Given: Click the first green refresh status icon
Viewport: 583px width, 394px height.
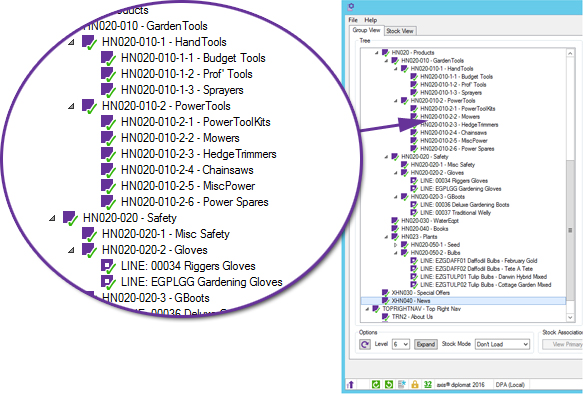Looking at the screenshot, I should click(x=376, y=385).
